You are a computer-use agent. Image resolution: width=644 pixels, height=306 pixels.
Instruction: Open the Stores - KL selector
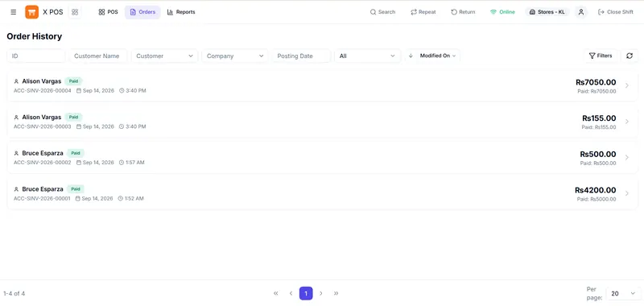(x=547, y=12)
